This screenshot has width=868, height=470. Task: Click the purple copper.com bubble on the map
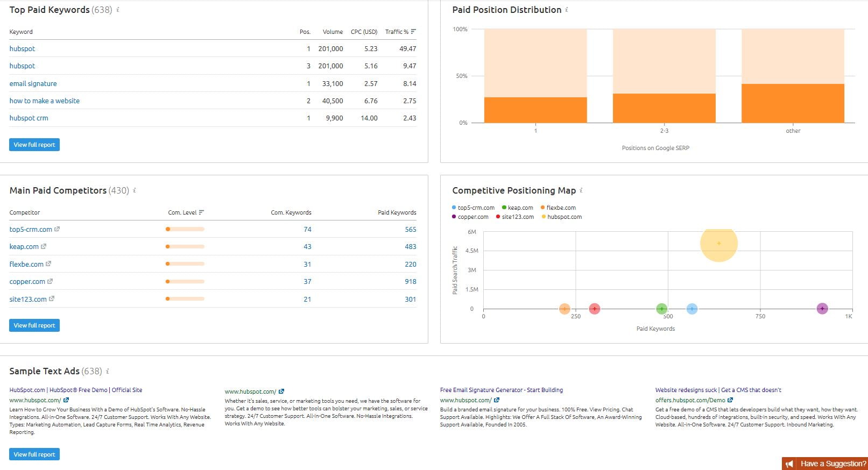point(822,309)
